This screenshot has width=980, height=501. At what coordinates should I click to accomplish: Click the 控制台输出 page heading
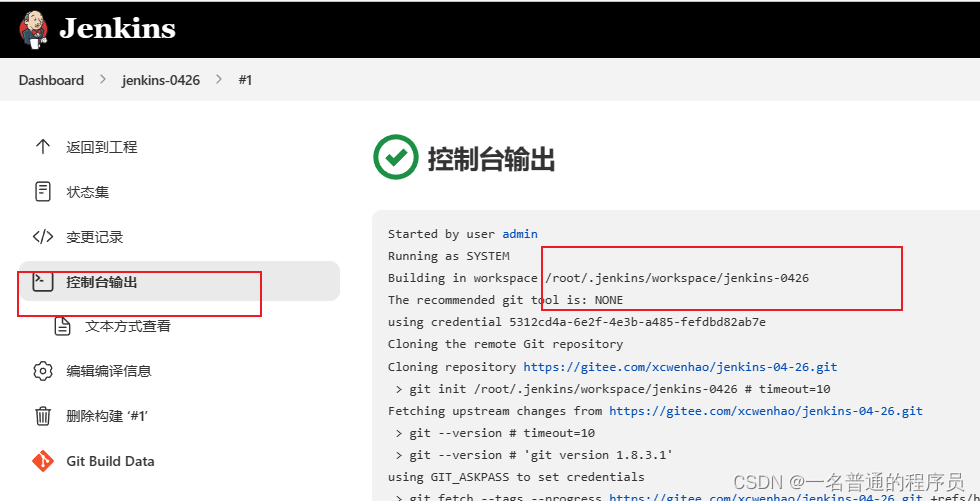coord(491,159)
